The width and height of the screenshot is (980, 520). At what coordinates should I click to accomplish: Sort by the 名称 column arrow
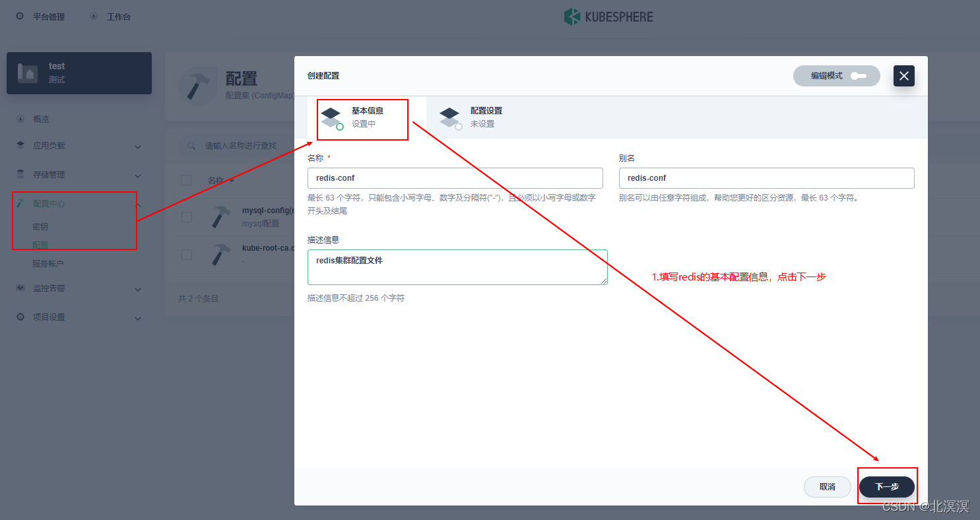(x=232, y=180)
